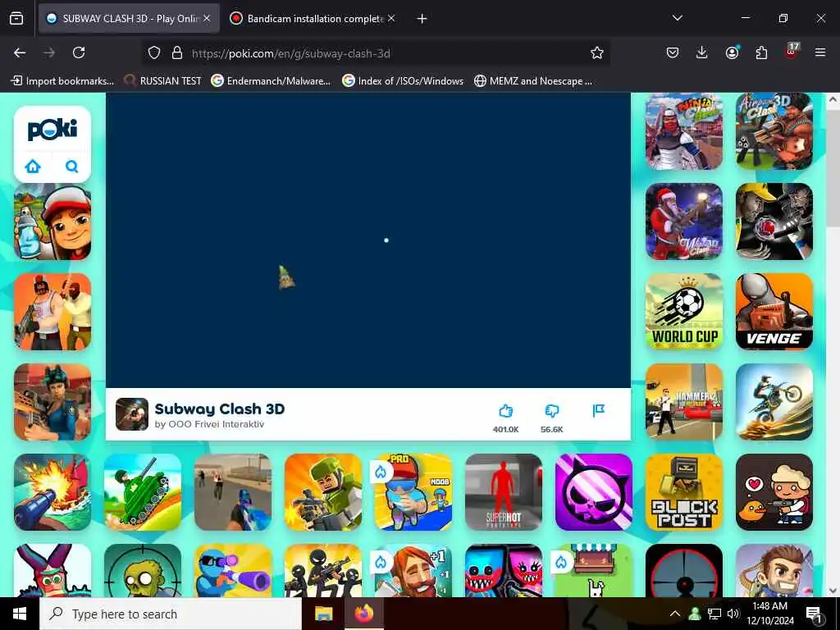The height and width of the screenshot is (630, 840).
Task: Open the Huggy Wuggy monsters game thumbnail
Action: pos(504,570)
